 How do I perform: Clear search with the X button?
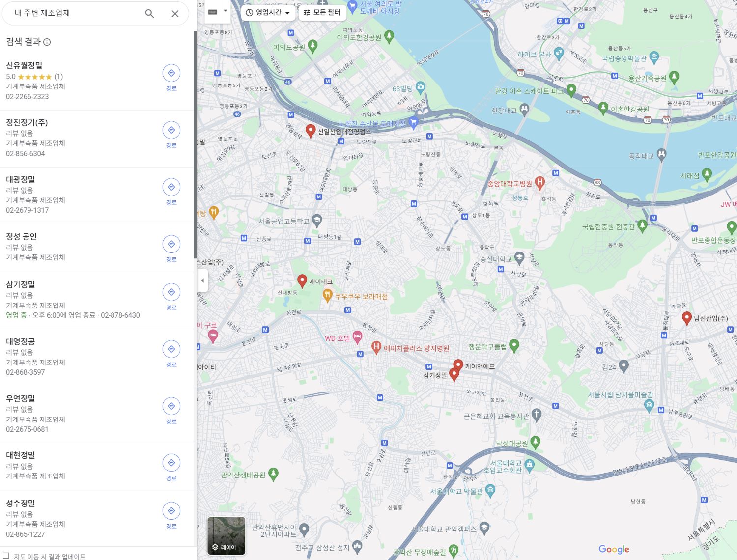point(175,14)
